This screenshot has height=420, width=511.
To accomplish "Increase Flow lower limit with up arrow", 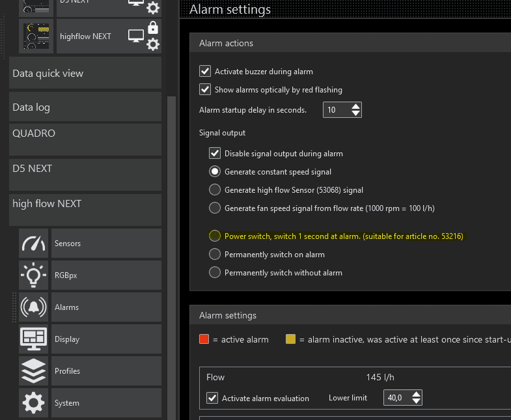I will tap(416, 394).
